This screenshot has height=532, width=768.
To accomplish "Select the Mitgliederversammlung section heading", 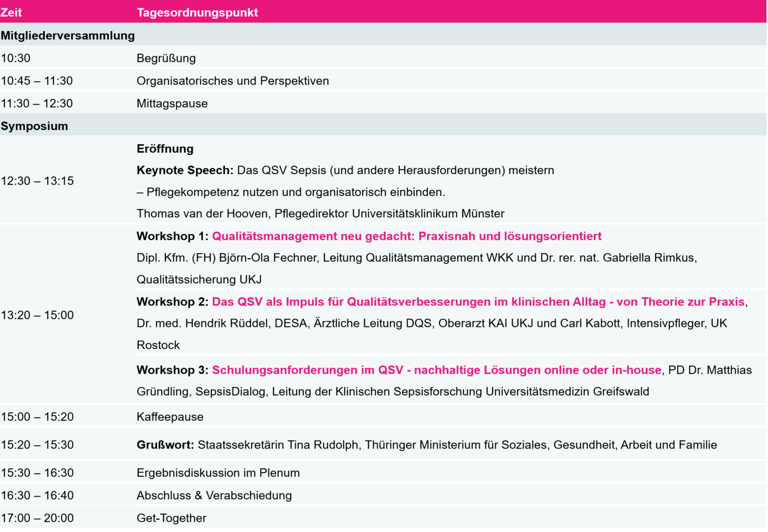I will (x=67, y=35).
